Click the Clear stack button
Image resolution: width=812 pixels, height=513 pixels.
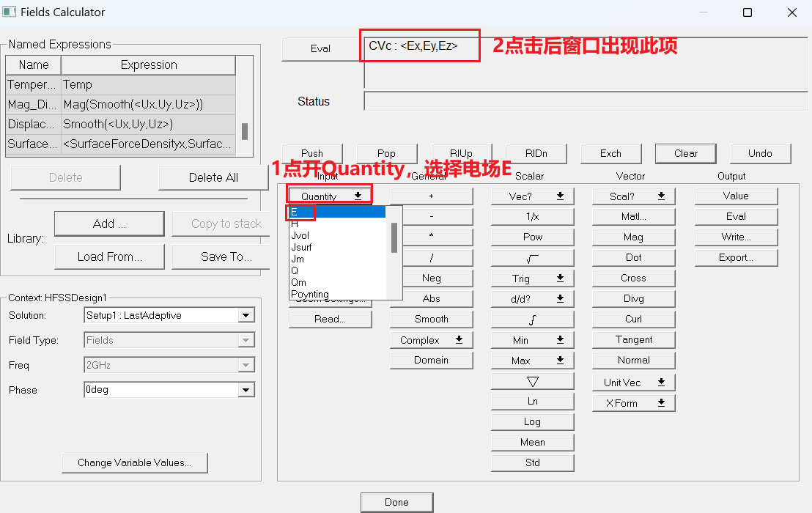pyautogui.click(x=686, y=154)
